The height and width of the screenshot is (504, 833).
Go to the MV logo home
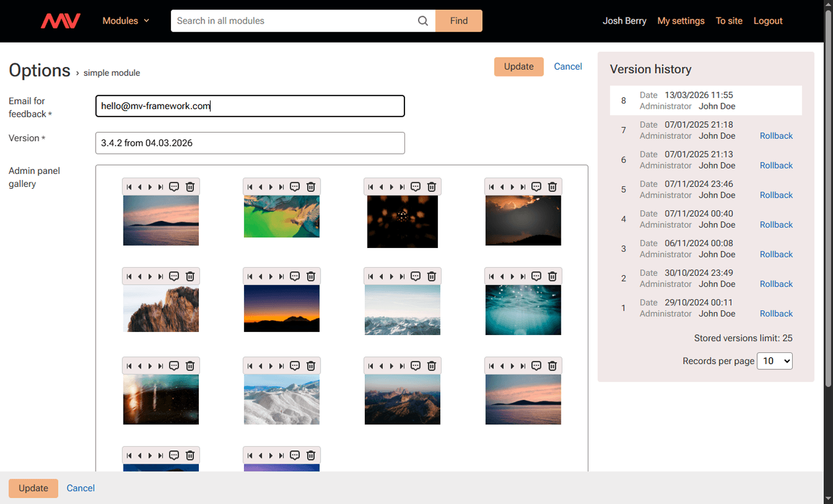click(x=61, y=21)
